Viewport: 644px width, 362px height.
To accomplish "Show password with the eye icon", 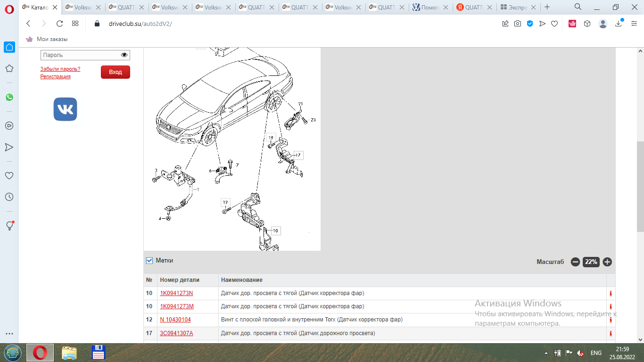I will coord(124,55).
